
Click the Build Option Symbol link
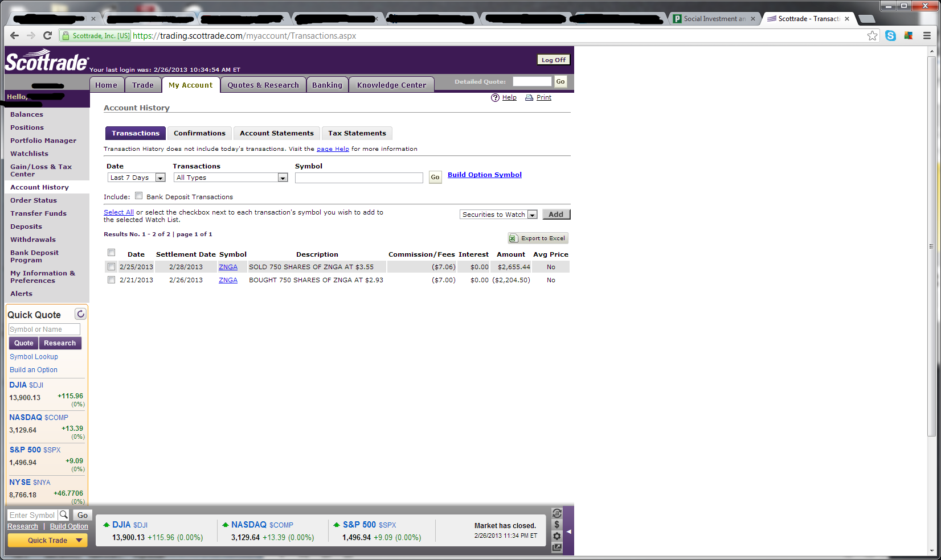(x=485, y=175)
